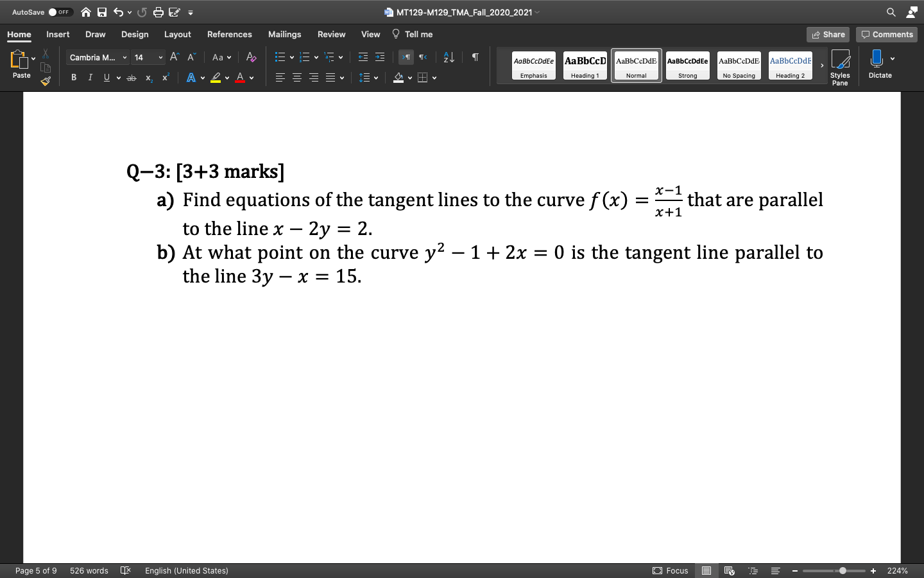Decrease font size
The height and width of the screenshot is (578, 924).
pos(191,57)
